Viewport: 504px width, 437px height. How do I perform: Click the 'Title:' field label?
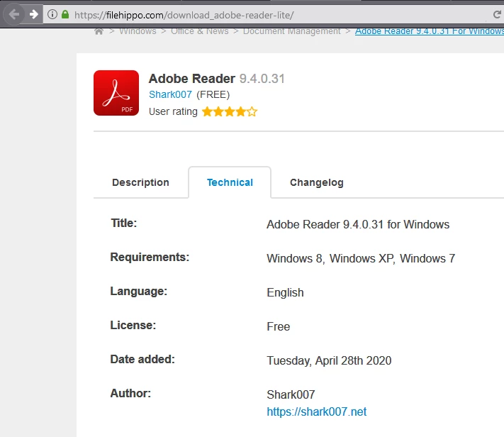(x=124, y=223)
